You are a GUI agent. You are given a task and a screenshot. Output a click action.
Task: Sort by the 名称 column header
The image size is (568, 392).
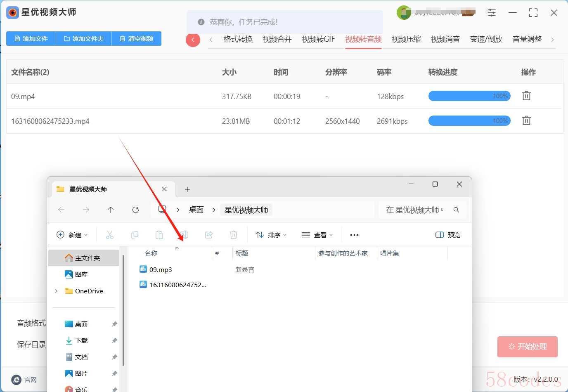tap(151, 253)
